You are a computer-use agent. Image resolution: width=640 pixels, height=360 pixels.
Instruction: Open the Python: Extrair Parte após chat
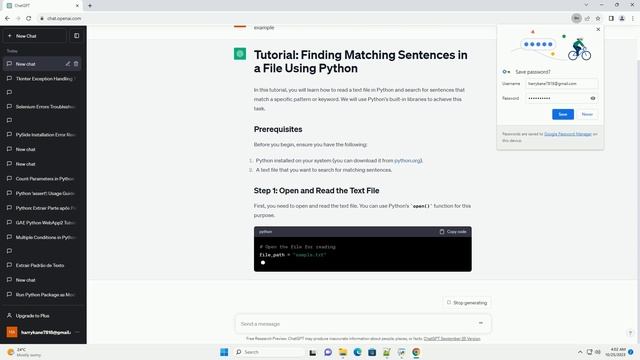[x=42, y=208]
